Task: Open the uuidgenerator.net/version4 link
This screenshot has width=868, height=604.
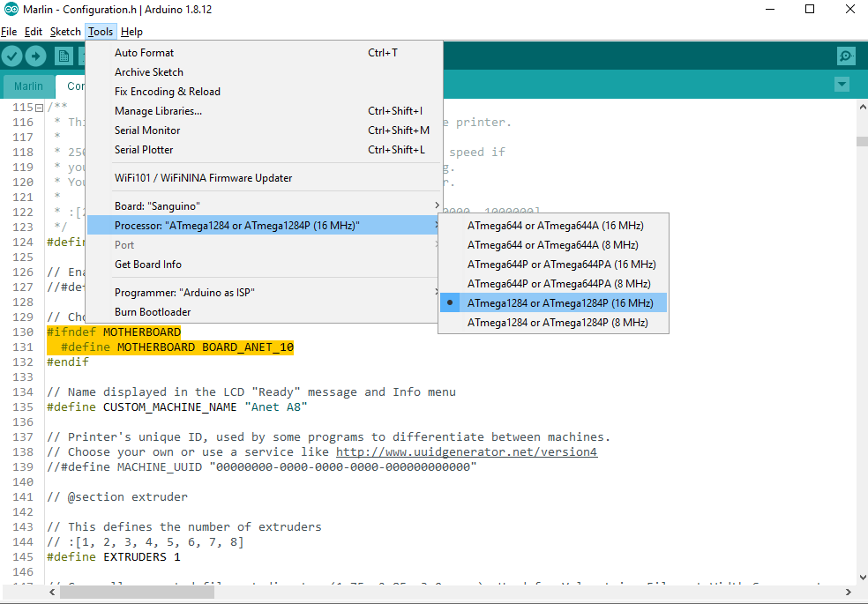Action: (467, 451)
